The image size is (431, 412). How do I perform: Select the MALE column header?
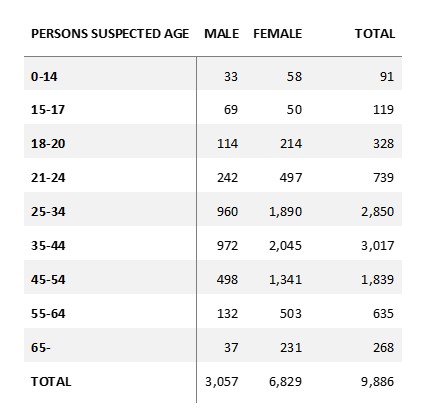click(222, 34)
